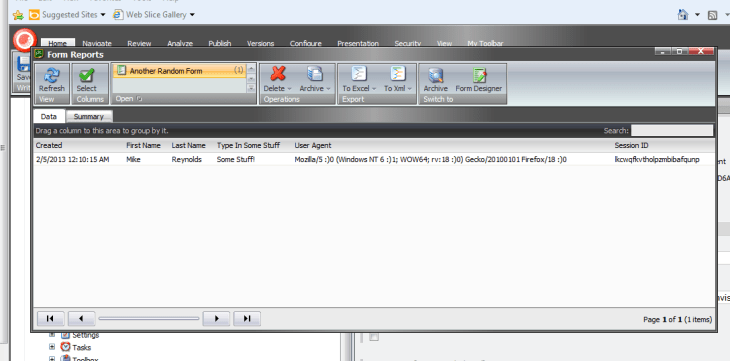Click the browser Home icon
Viewport: 730px width, 361px height.
[x=683, y=15]
